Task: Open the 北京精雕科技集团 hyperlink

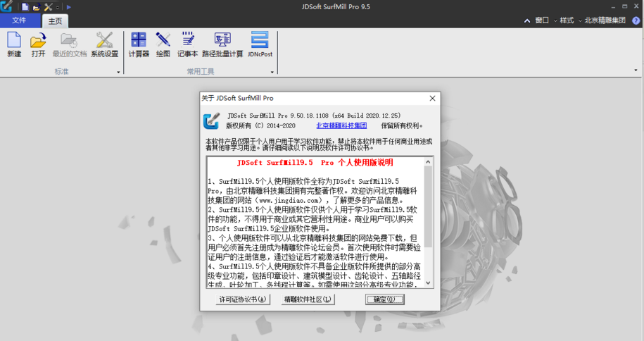Action: click(341, 125)
